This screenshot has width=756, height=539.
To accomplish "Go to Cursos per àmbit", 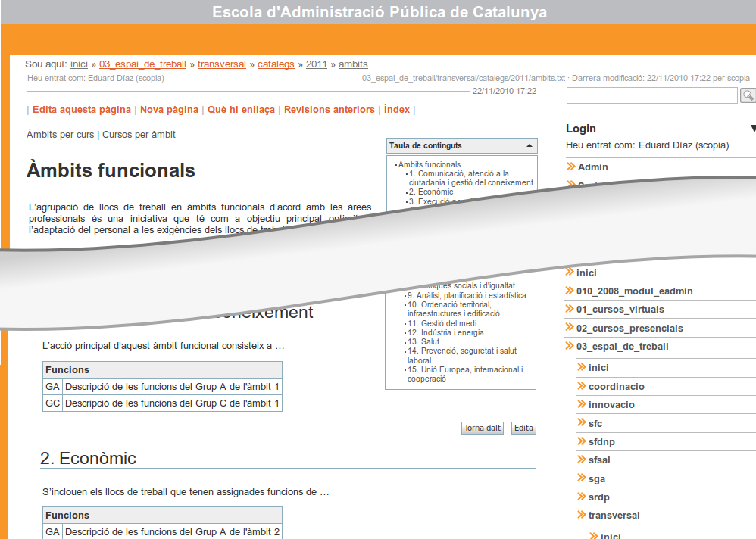I will pyautogui.click(x=139, y=135).
